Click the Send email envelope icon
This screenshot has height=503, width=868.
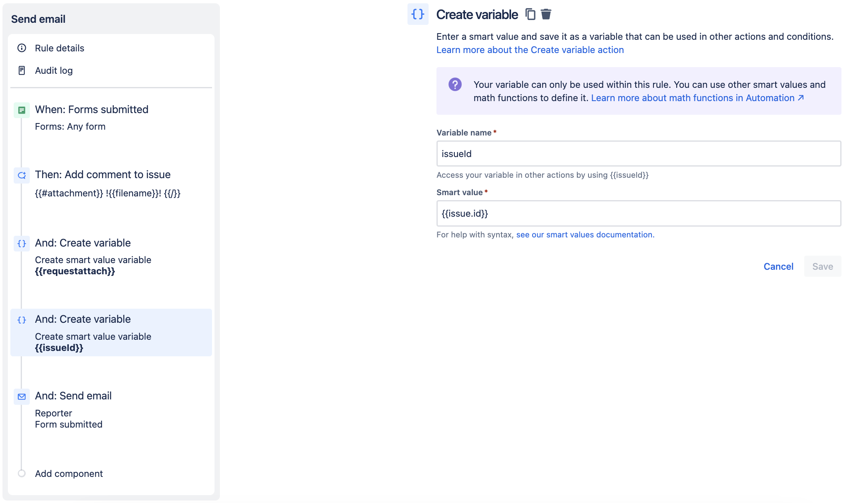click(22, 397)
